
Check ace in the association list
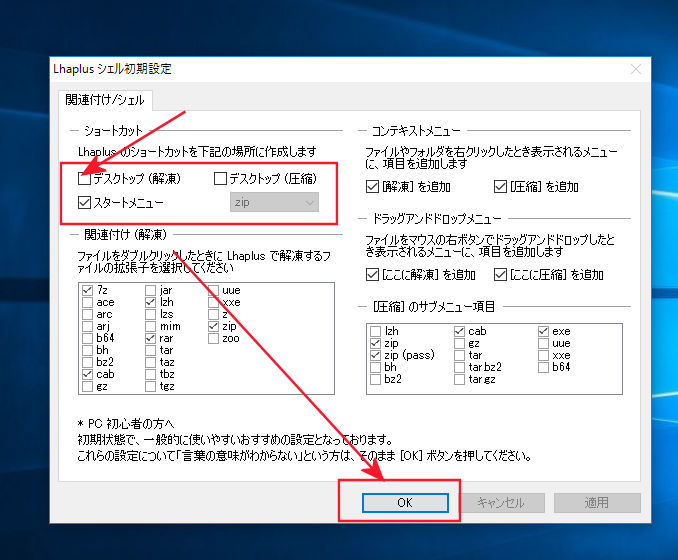pos(87,302)
